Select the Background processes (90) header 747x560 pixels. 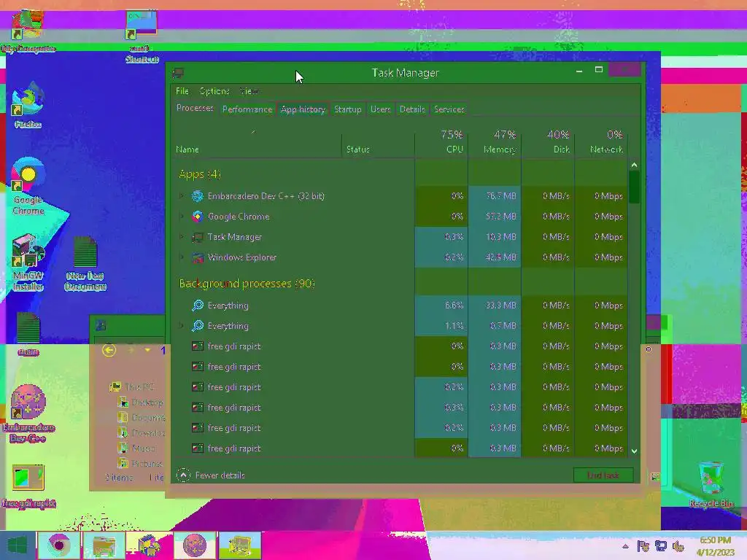pyautogui.click(x=247, y=284)
